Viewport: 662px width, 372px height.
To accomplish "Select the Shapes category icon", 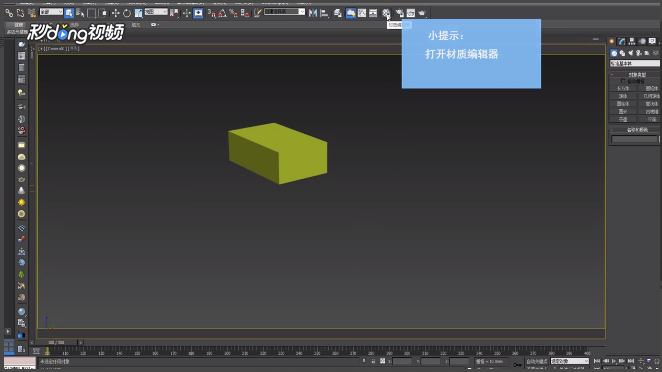I will pos(622,53).
